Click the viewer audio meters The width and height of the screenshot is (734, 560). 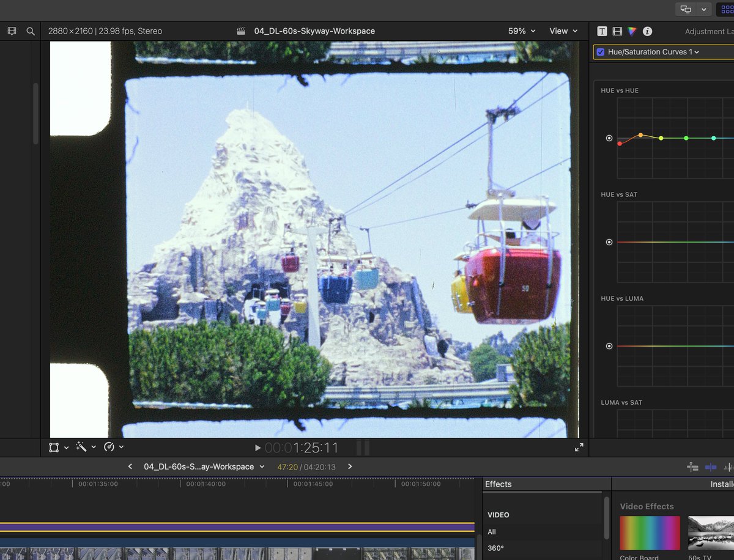(363, 448)
